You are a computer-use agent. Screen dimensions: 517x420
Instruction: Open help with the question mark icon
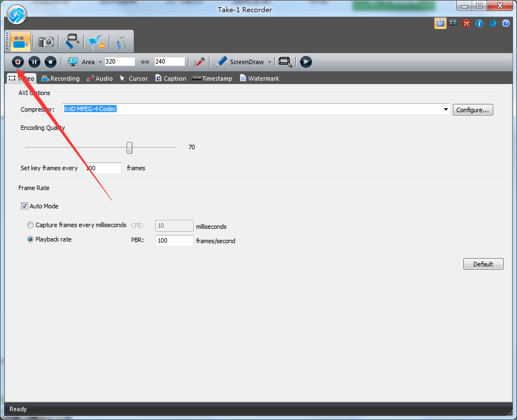(x=506, y=23)
